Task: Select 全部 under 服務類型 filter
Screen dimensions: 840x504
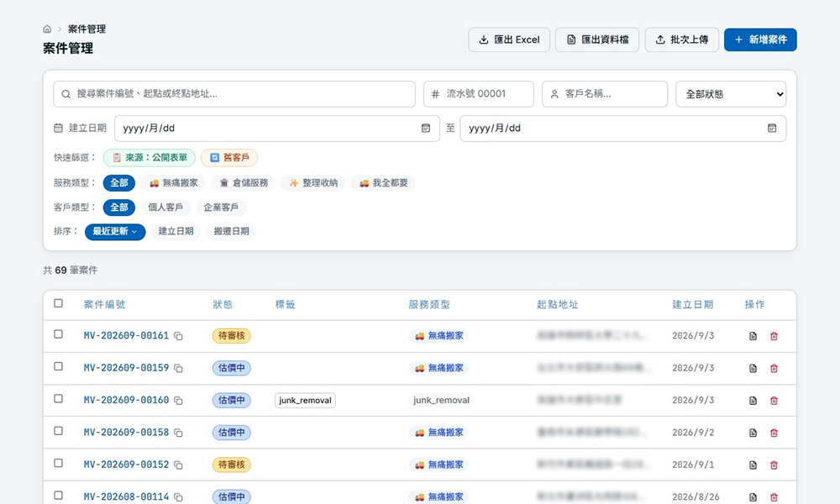Action: [x=119, y=183]
